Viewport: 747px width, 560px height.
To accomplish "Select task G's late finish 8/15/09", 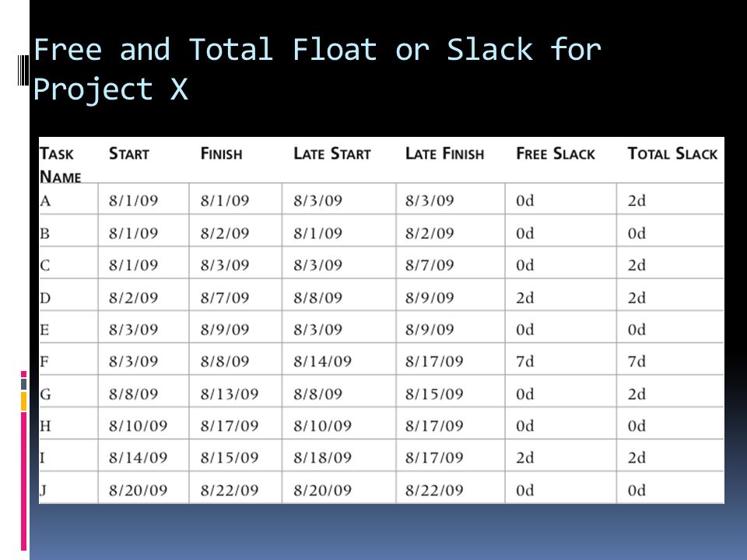I will [434, 394].
